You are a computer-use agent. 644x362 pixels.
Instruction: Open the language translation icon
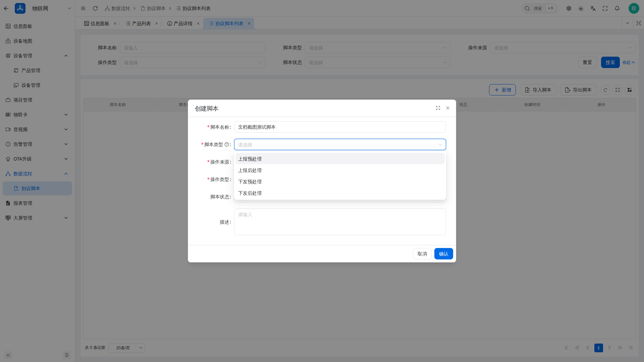click(x=593, y=8)
